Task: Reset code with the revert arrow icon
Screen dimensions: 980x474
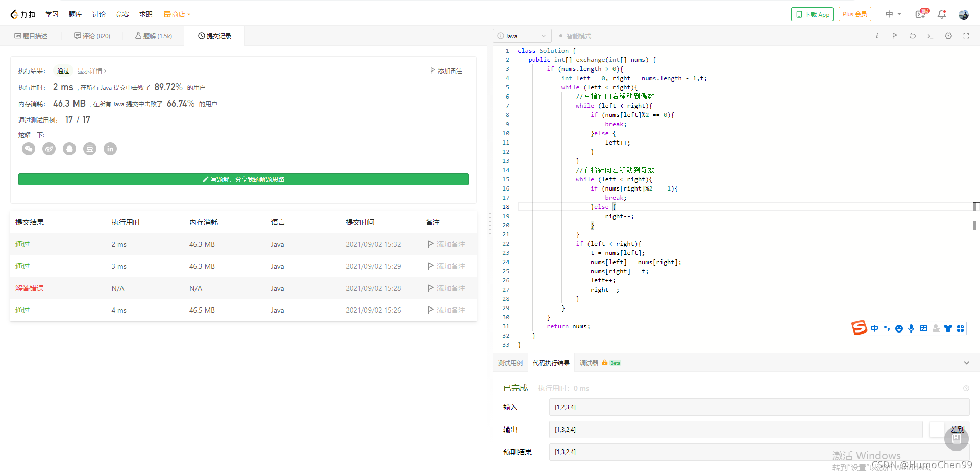Action: coord(912,36)
